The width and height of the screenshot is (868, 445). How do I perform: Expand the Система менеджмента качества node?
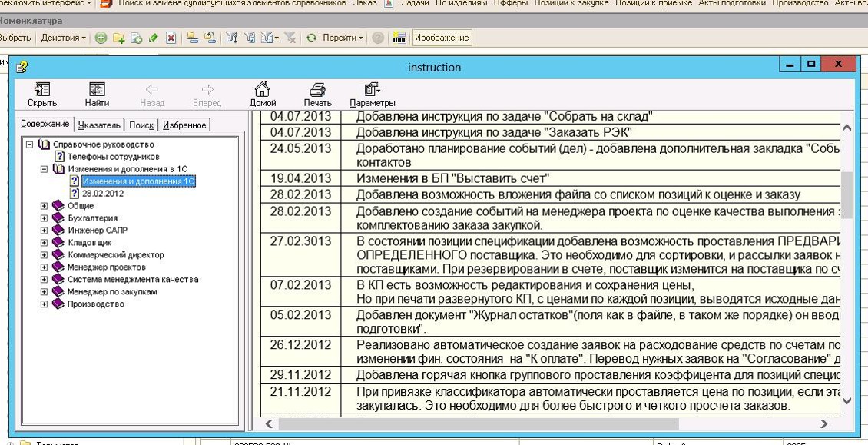tap(45, 279)
